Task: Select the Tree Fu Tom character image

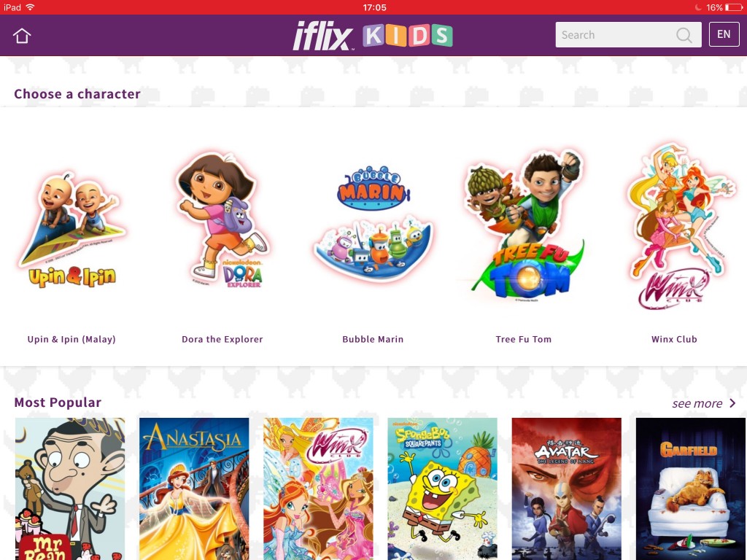Action: click(x=524, y=225)
